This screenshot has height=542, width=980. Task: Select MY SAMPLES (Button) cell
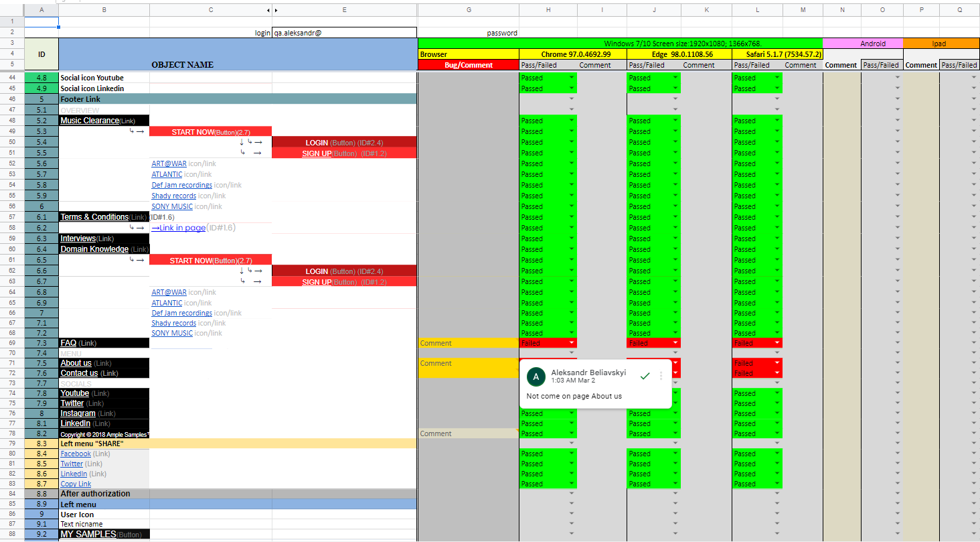[104, 534]
